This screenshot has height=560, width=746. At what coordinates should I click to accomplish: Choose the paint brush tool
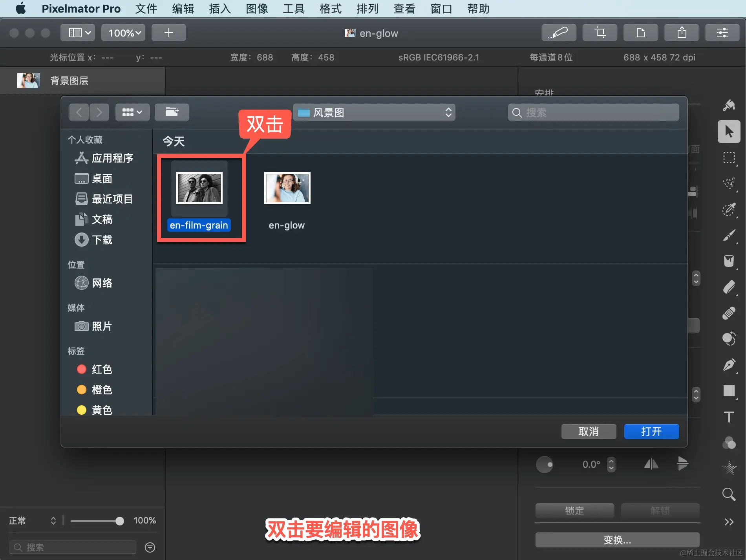click(729, 235)
